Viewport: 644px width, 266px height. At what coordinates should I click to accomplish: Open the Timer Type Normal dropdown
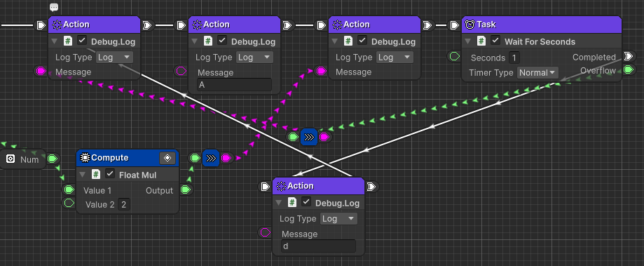pos(537,73)
